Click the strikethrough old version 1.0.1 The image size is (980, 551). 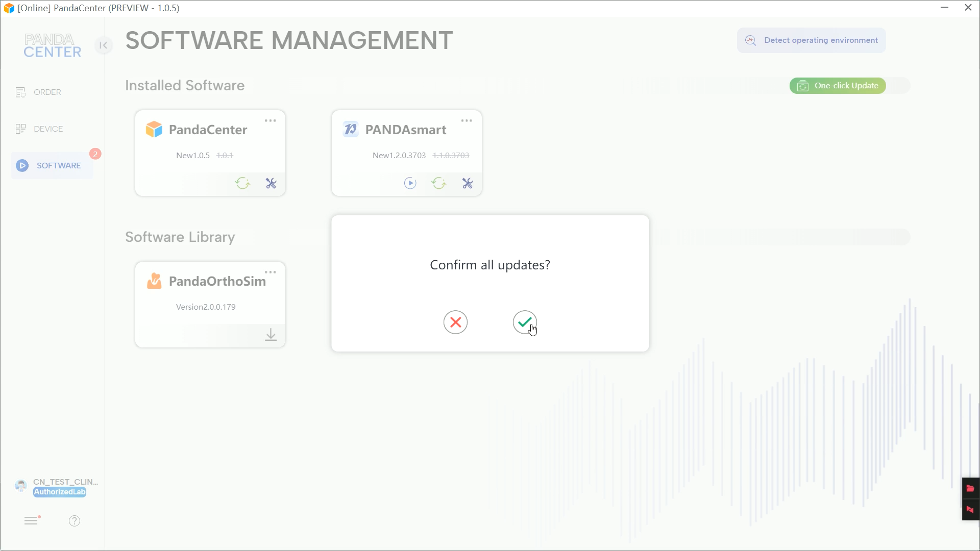pyautogui.click(x=225, y=156)
